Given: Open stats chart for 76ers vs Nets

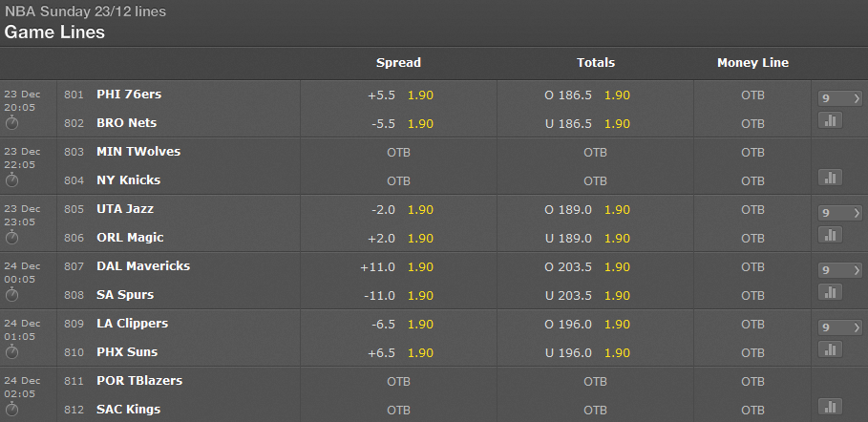Looking at the screenshot, I should click(x=830, y=120).
